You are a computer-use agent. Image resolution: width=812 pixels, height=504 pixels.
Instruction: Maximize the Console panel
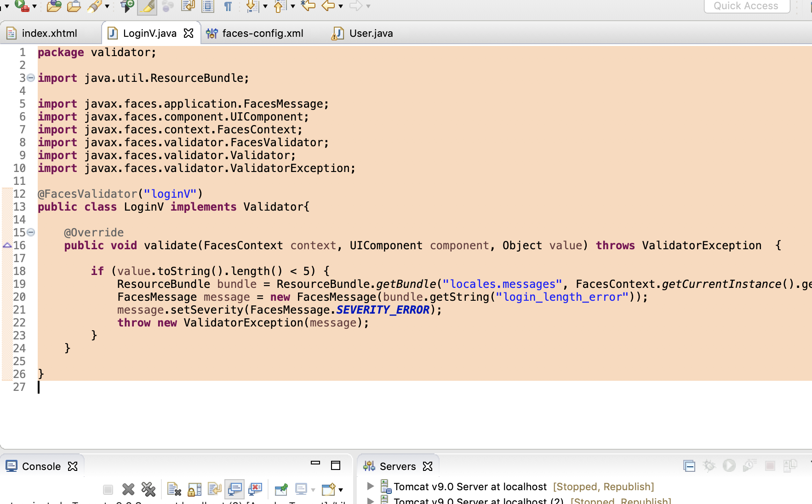click(336, 465)
